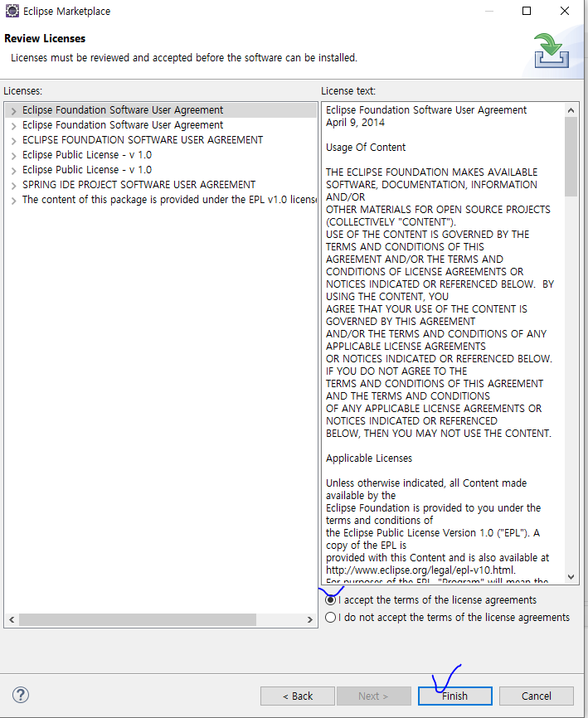The width and height of the screenshot is (588, 718).
Task: Expand the second Eclipse Foundation Software User Agreement
Action: coord(14,125)
